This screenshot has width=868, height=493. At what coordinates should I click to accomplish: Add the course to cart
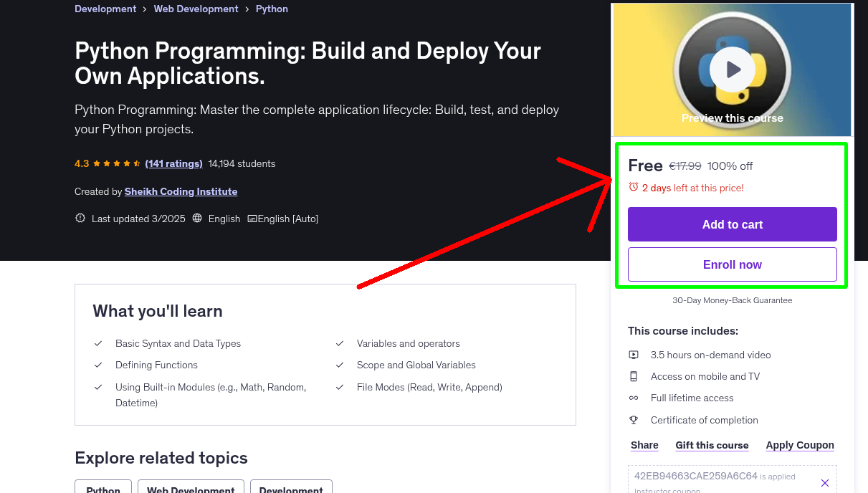tap(732, 224)
